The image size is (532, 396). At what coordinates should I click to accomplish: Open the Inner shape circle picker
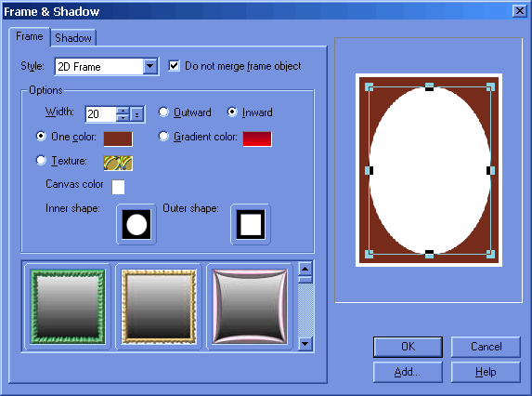[x=136, y=224]
